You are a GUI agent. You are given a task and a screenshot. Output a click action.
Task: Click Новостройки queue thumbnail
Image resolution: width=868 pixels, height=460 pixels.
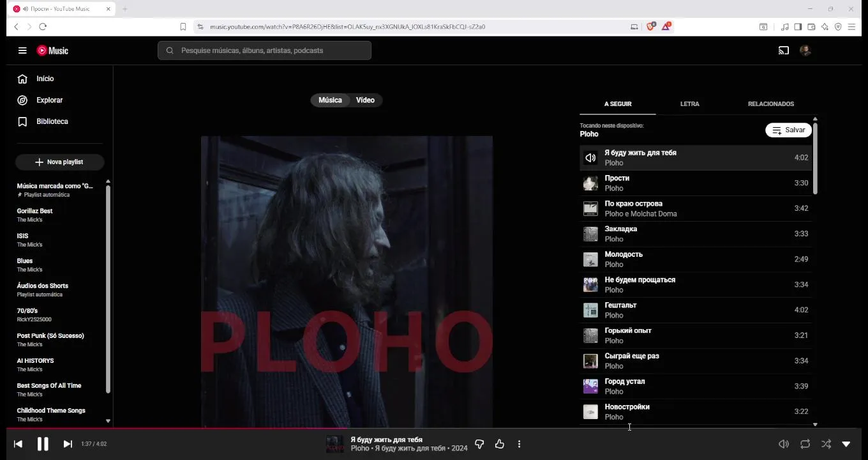[591, 412]
